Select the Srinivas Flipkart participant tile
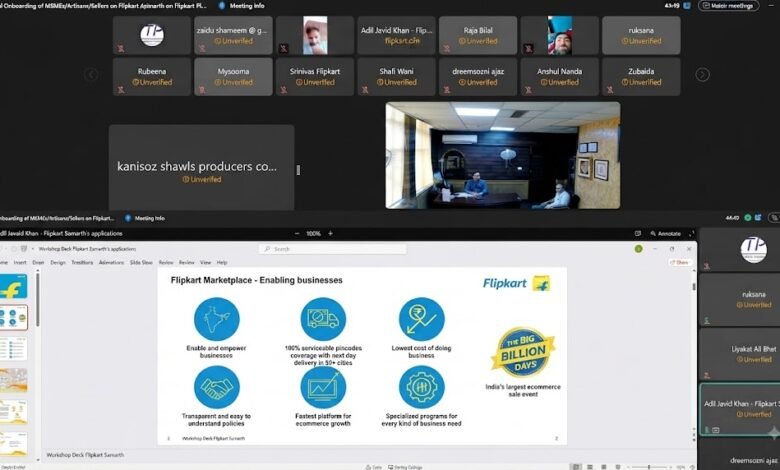This screenshot has height=470, width=780. tap(315, 77)
